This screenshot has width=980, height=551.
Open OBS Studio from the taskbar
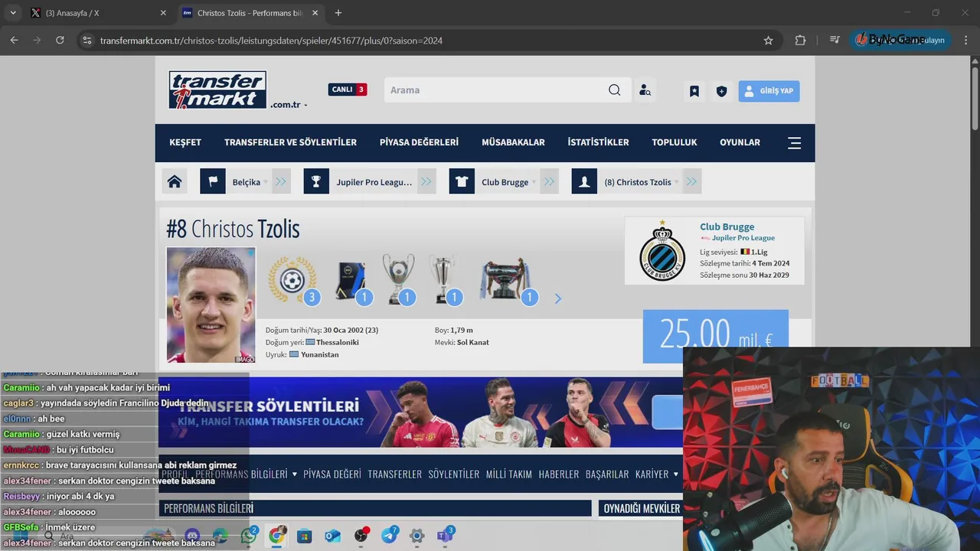tap(361, 536)
